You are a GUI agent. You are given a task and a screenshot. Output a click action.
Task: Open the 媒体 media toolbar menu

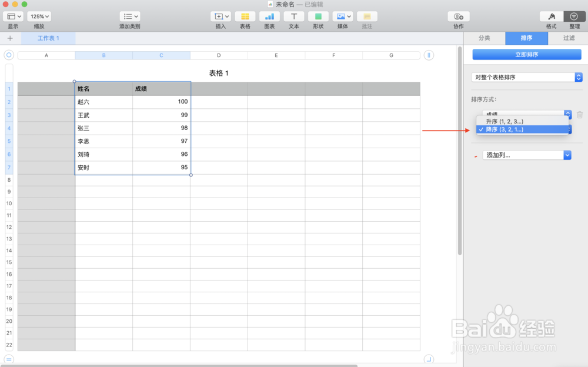click(342, 16)
